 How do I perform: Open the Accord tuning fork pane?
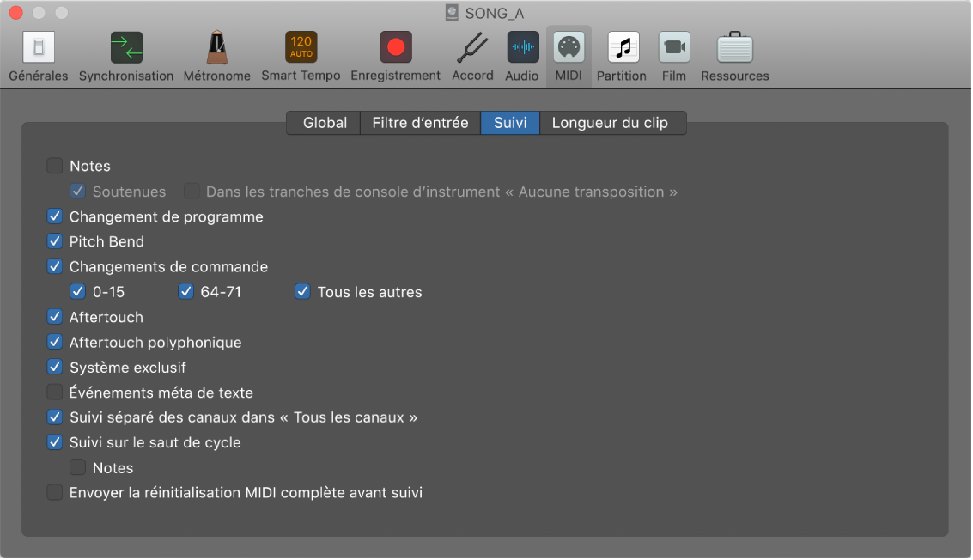click(x=472, y=57)
